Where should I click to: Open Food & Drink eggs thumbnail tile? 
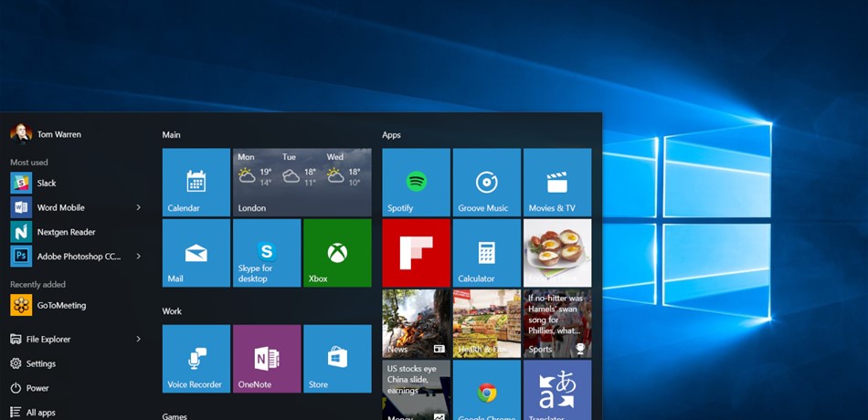pyautogui.click(x=557, y=253)
